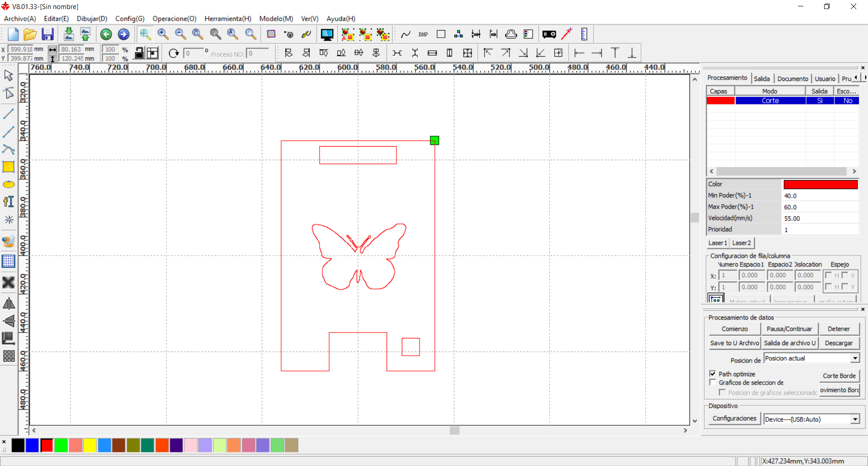Click the array grid tool in left toolbar
This screenshot has width=868, height=466.
tap(9, 356)
